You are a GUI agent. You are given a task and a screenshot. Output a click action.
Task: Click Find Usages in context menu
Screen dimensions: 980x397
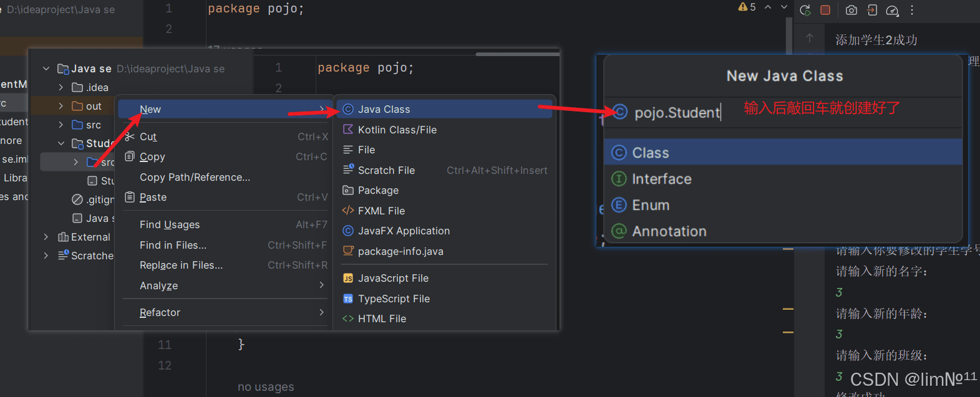click(170, 224)
